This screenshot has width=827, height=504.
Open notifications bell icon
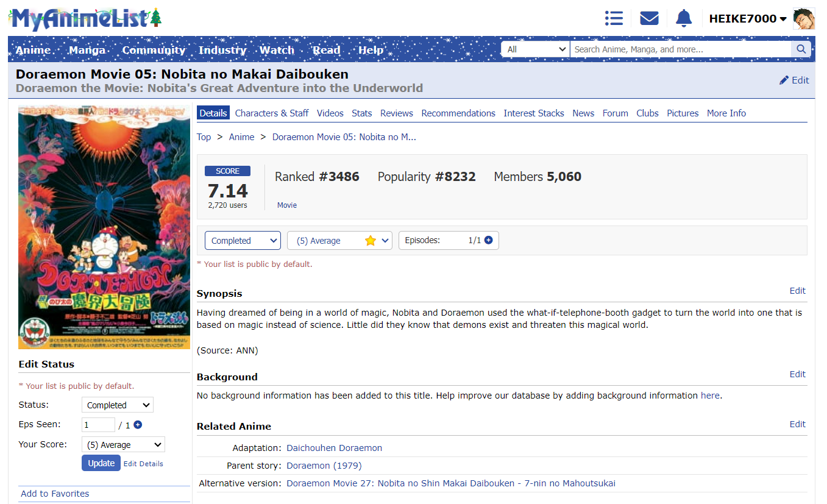[684, 18]
